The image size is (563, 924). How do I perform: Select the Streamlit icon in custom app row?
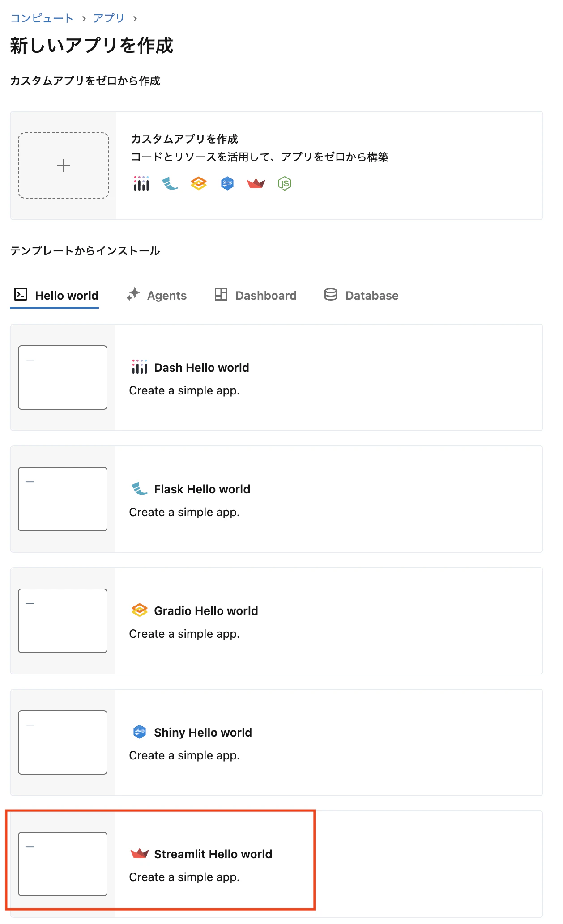tap(256, 183)
